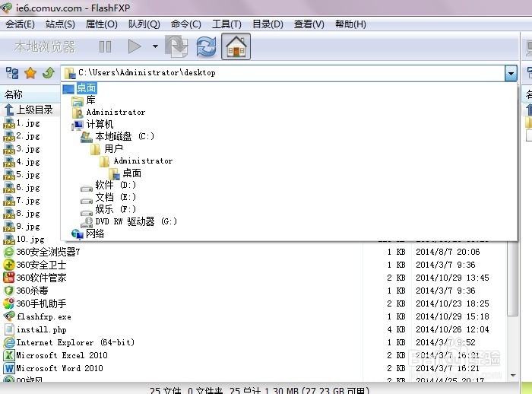Click the grey play transfer button
The height and width of the screenshot is (394, 532).
coord(135,46)
